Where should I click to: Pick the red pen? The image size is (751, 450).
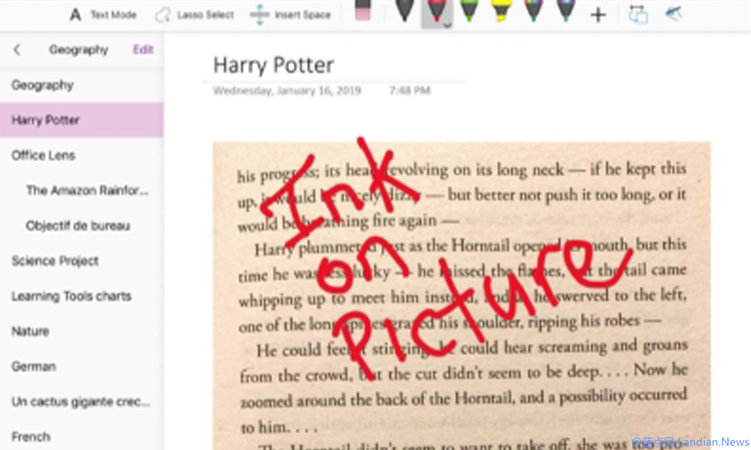pyautogui.click(x=436, y=11)
